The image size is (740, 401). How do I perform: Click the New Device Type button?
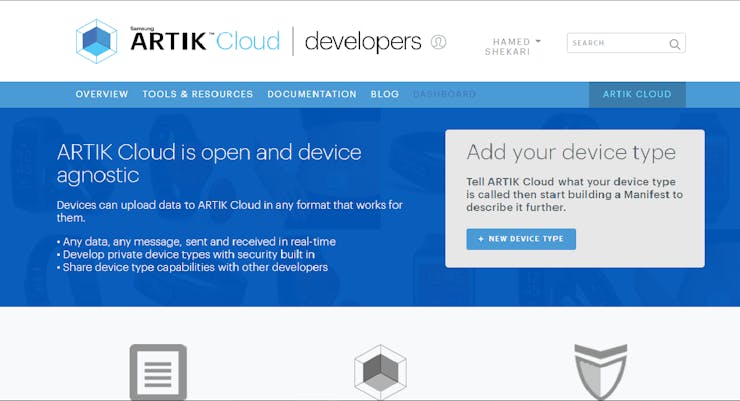click(521, 239)
